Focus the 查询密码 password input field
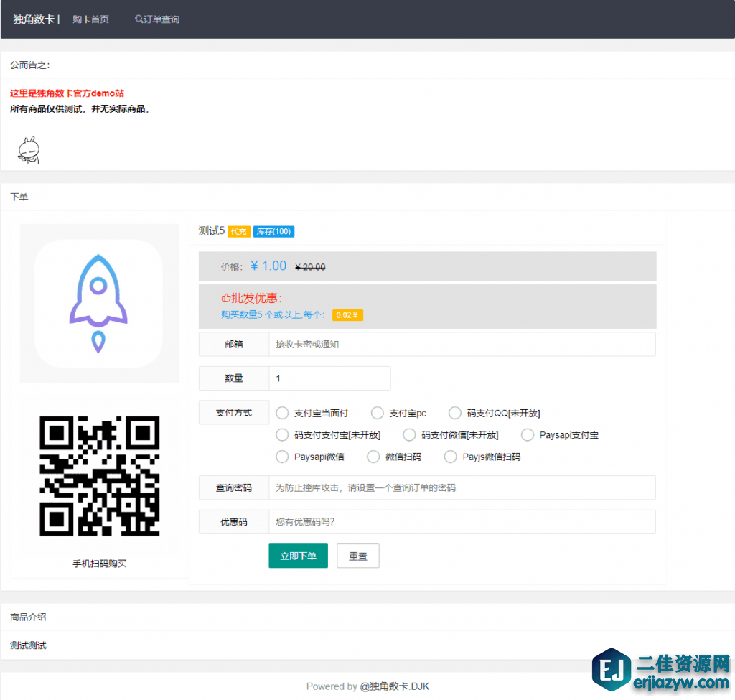 462,487
